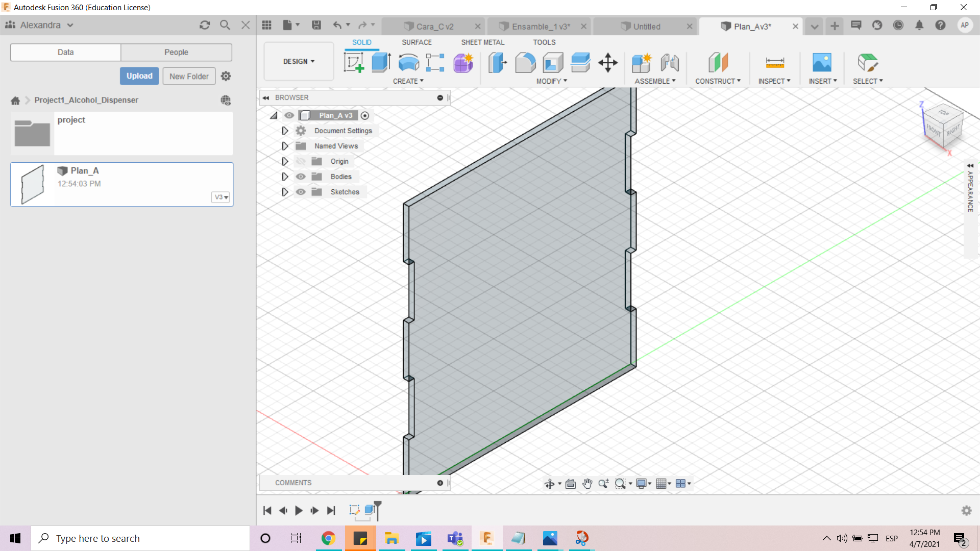Switch to the SHEET METAL tab
The width and height of the screenshot is (980, 551).
click(x=482, y=42)
